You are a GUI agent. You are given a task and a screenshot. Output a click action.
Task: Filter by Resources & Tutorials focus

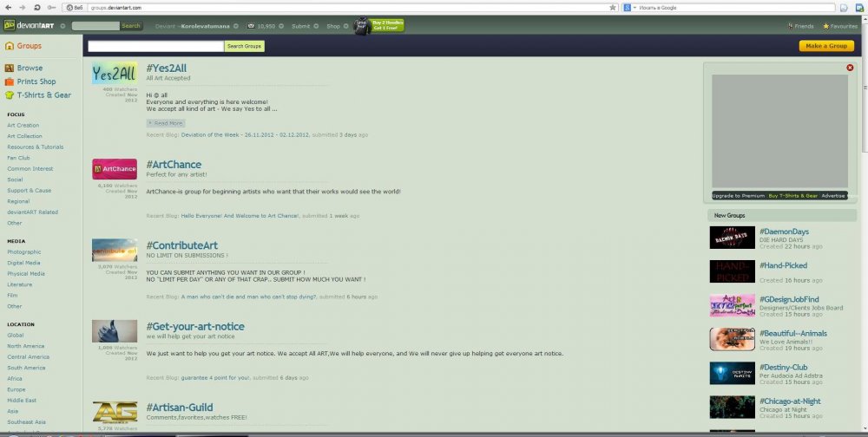point(36,147)
